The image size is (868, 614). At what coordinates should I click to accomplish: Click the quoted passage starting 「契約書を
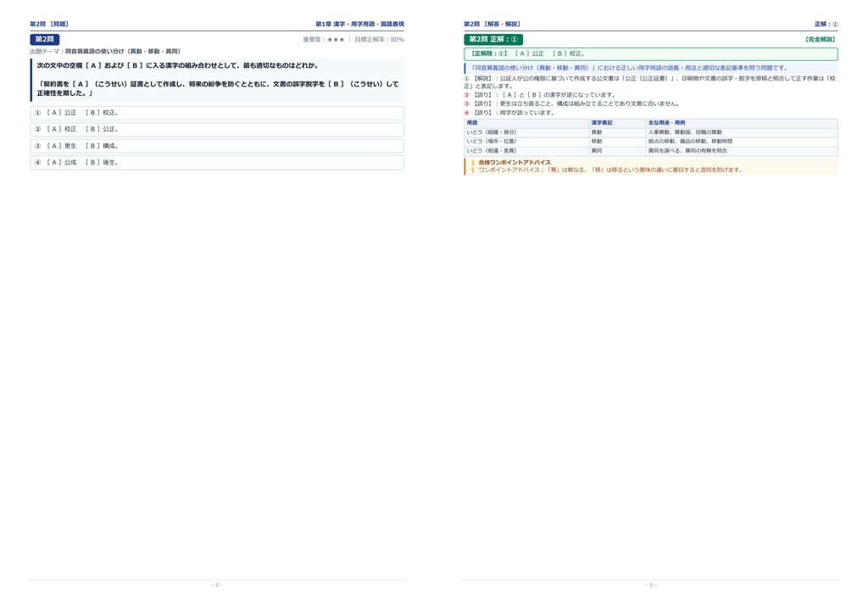[x=218, y=88]
